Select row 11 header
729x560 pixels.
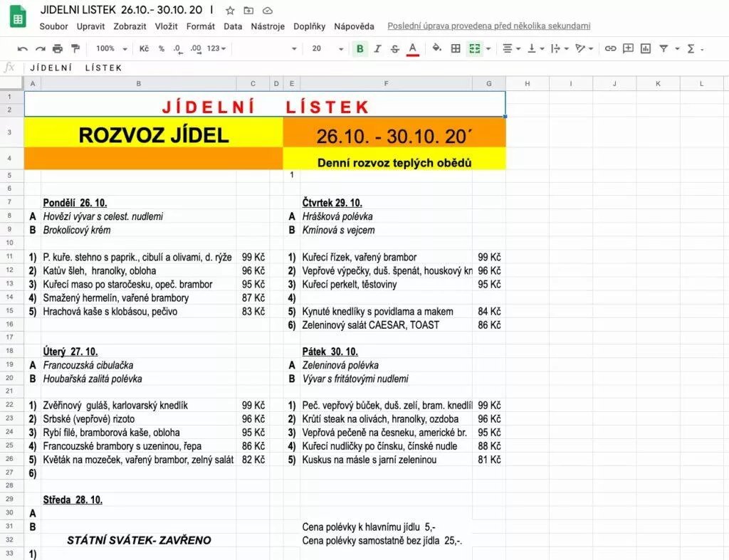point(11,257)
